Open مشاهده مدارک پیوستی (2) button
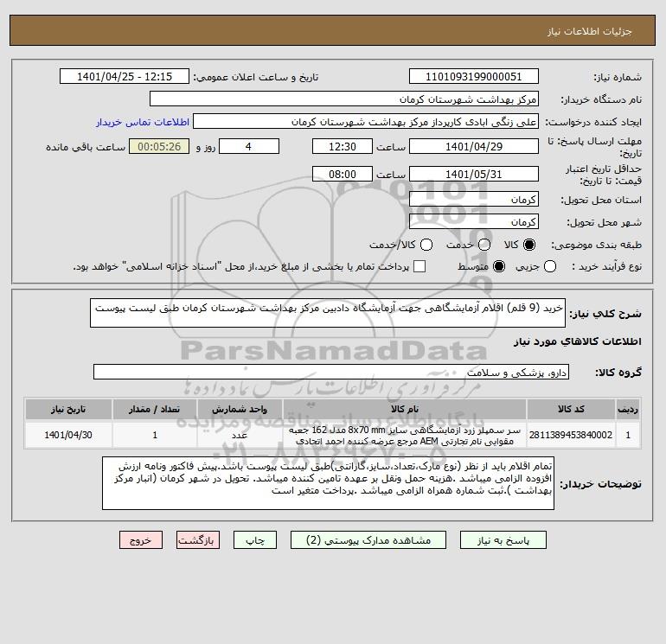 [368, 540]
